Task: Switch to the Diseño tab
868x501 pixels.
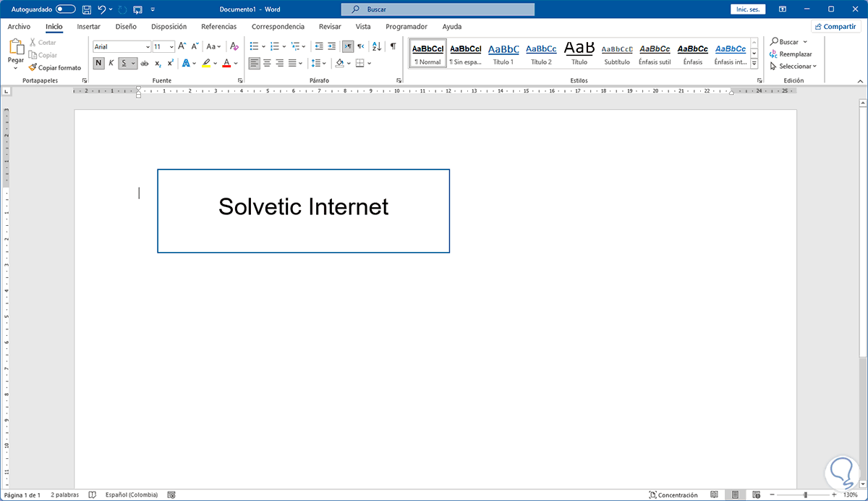Action: (x=126, y=27)
